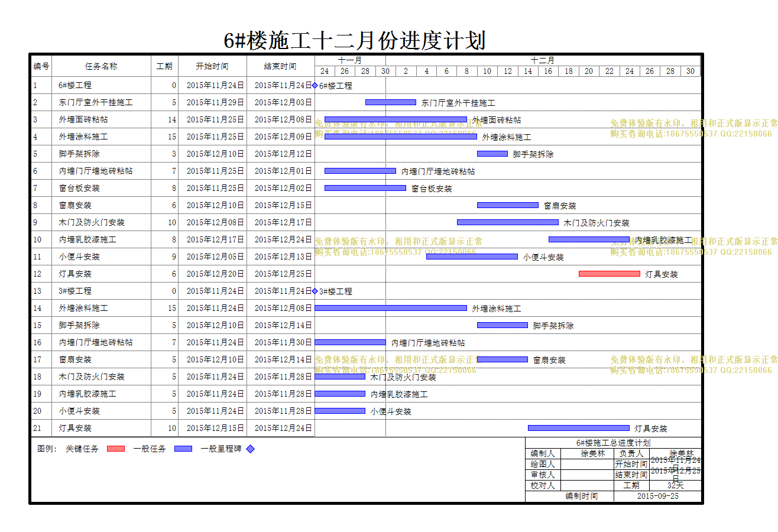Click the row 18 木门及防火门安装 task name cell
778x532 pixels.
101,377
